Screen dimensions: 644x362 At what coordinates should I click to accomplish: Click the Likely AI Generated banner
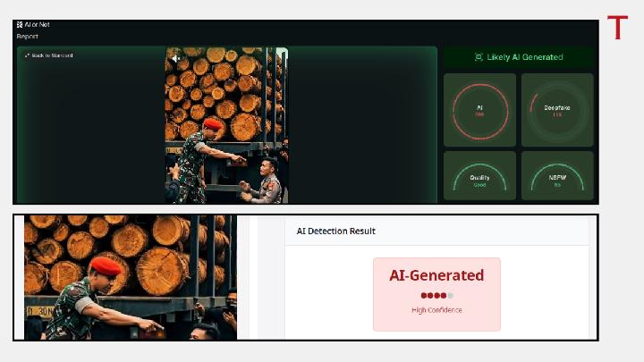pos(519,57)
